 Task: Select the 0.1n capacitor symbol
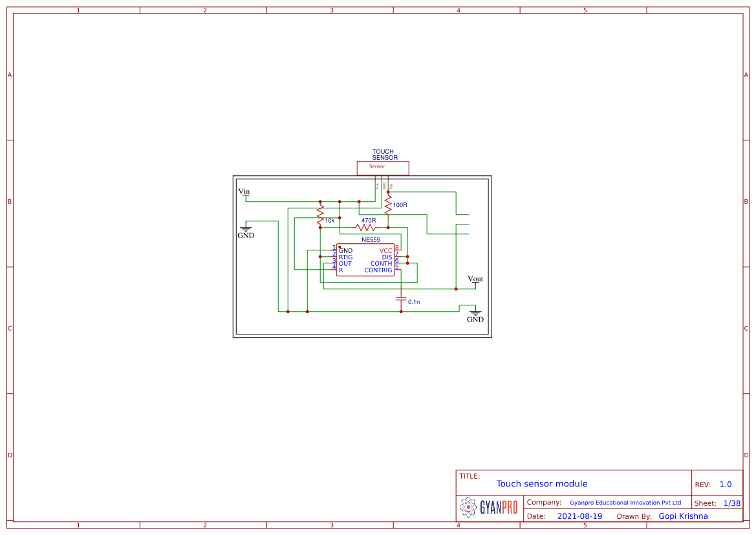click(401, 299)
